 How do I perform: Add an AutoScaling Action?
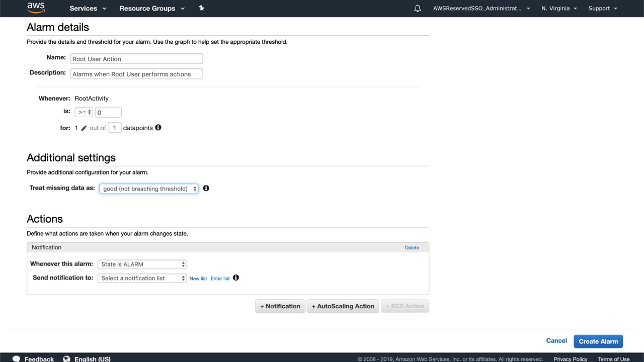[x=343, y=306]
